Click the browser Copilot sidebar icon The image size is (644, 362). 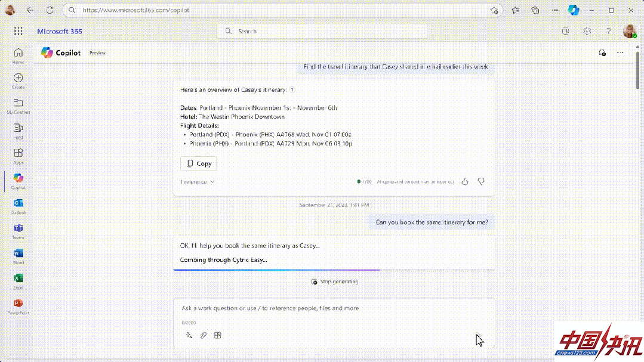(x=574, y=10)
